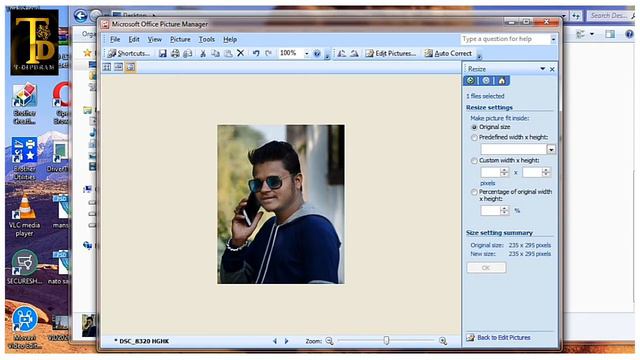The image size is (640, 360).
Task: Click the custom width spinner arrows
Action: 504,173
